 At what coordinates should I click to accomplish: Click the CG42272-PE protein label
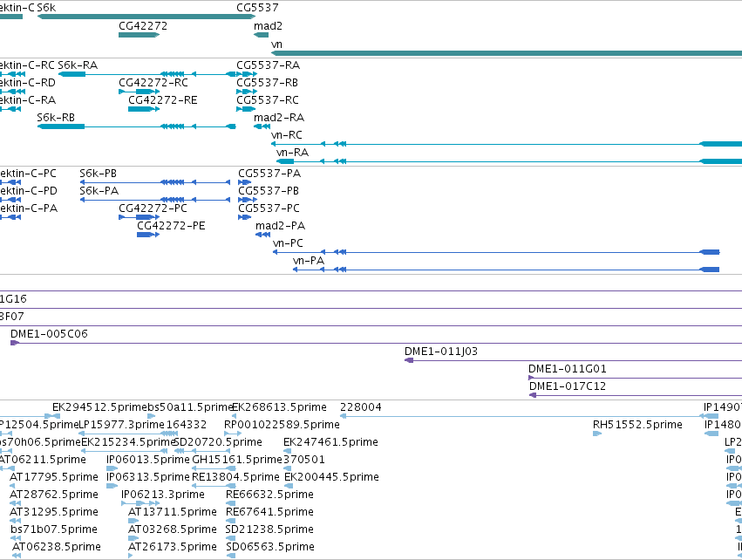(171, 226)
